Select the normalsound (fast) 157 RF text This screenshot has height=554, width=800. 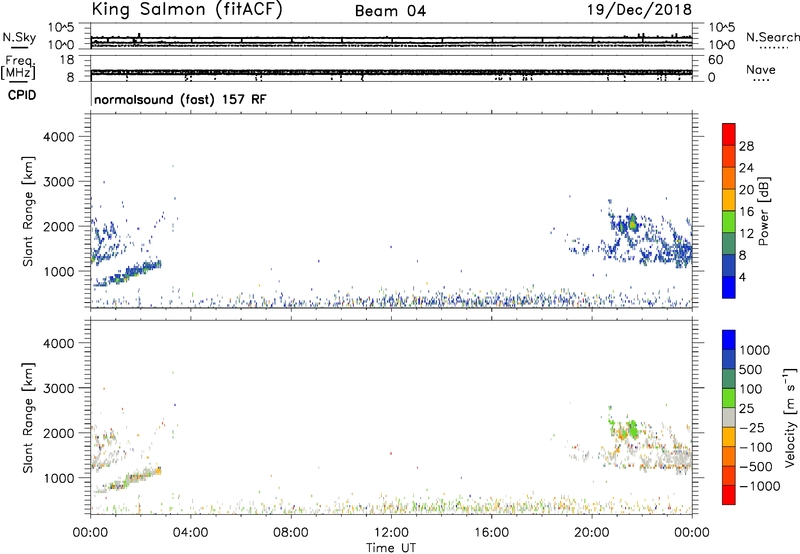pos(180,99)
